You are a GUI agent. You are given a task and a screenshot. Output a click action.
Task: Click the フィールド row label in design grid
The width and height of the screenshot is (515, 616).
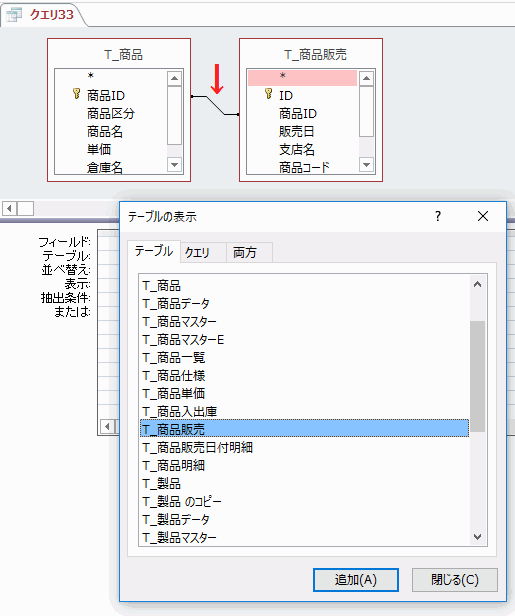(x=64, y=242)
